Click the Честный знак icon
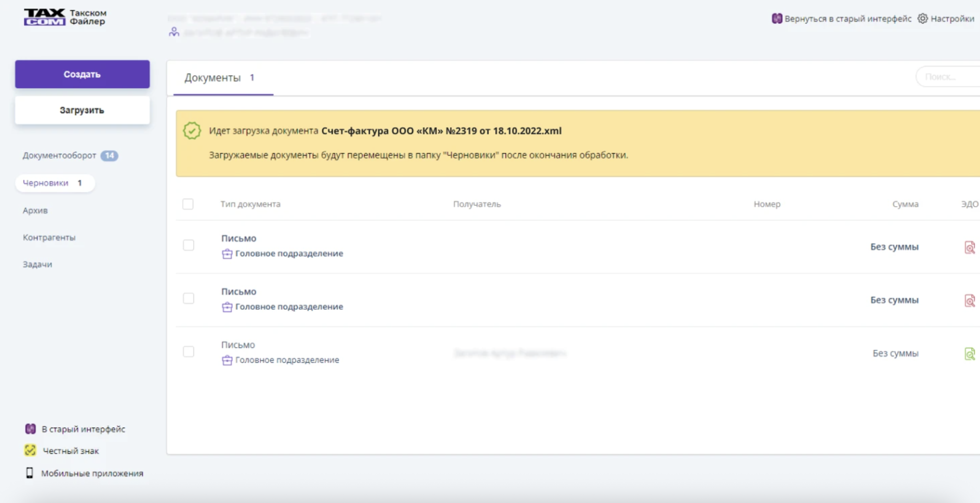Screen dimensions: 980x503 pyautogui.click(x=30, y=450)
